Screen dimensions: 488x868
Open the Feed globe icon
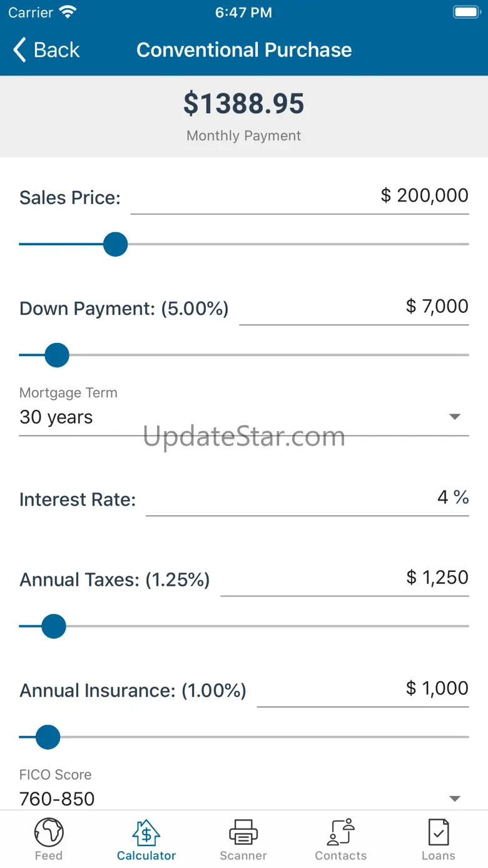pos(49,832)
